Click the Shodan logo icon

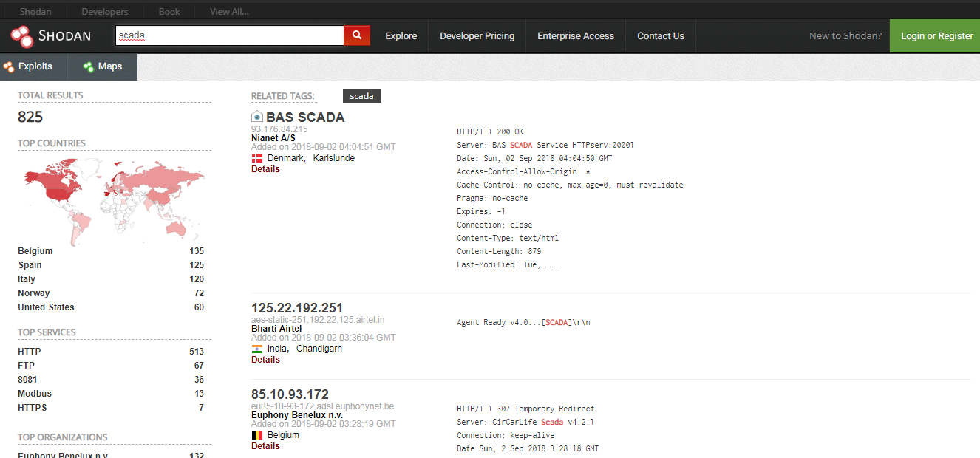(x=21, y=36)
